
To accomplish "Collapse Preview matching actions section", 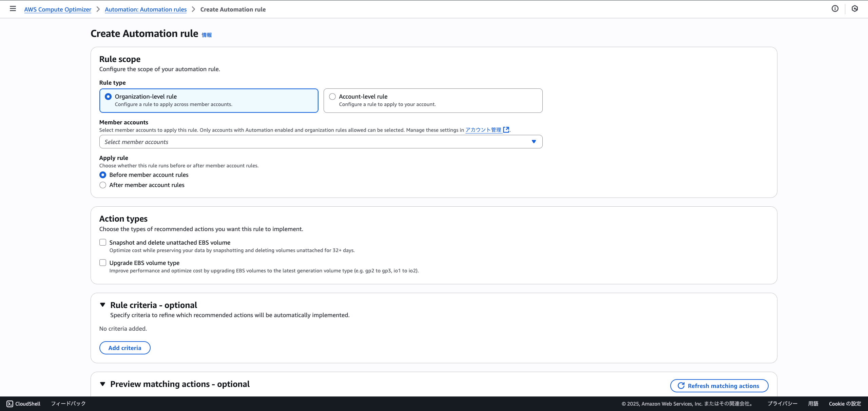I will (103, 384).
